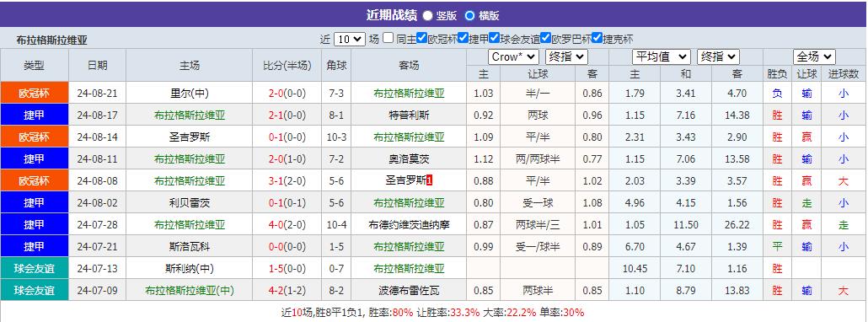The height and width of the screenshot is (322, 868).
Task: Open the recent matches count dropdown showing 10
Action: coord(350,40)
